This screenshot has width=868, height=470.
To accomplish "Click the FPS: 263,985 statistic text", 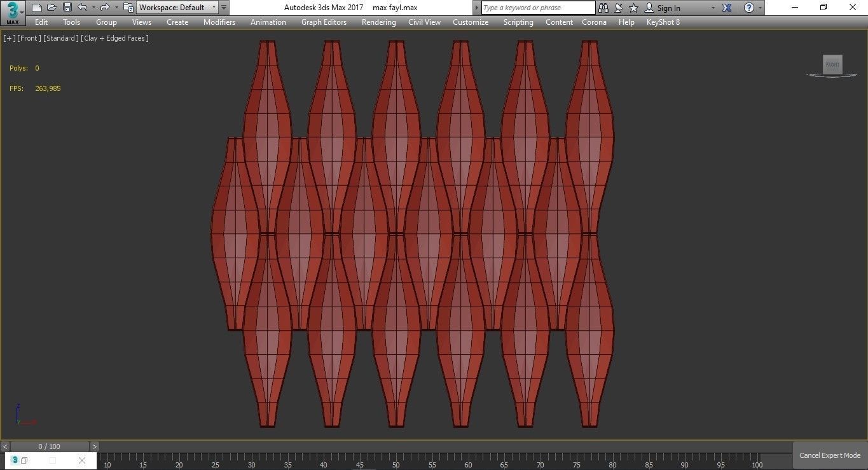I will coord(35,88).
